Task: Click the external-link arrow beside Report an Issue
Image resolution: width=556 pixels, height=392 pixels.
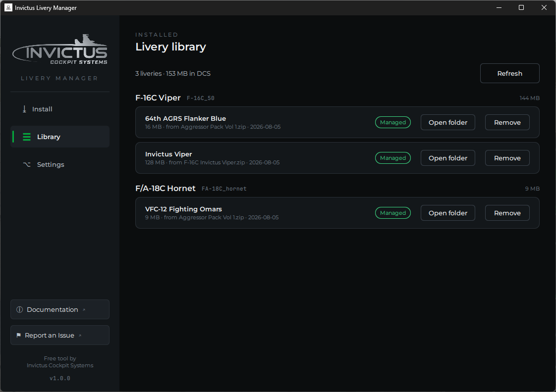Action: point(80,336)
